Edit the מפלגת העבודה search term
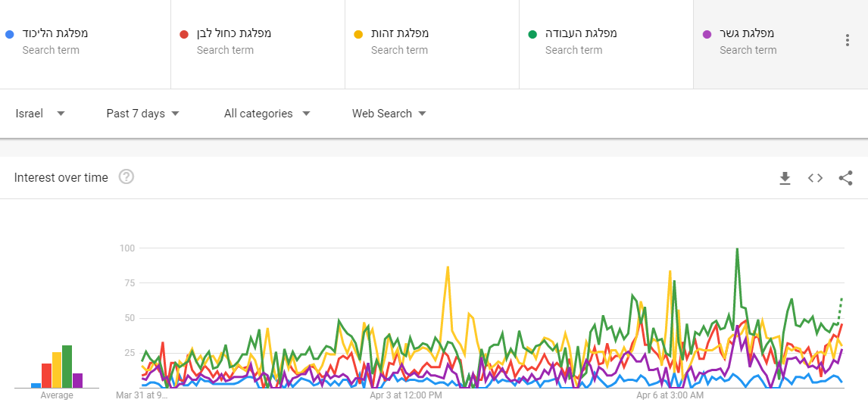The image size is (868, 412). coord(581,33)
